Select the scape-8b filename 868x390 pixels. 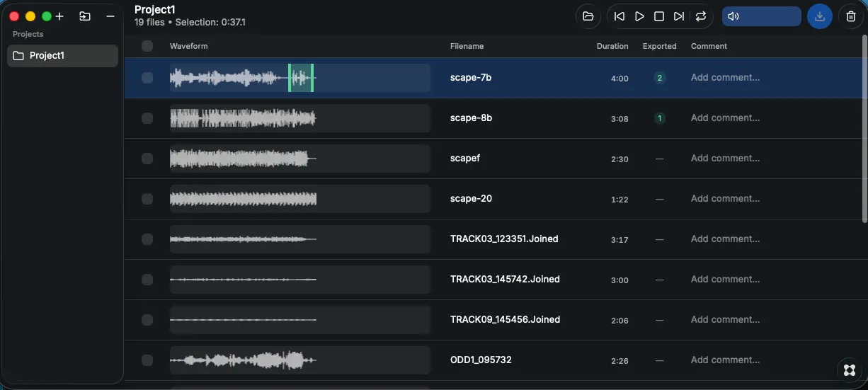[471, 118]
